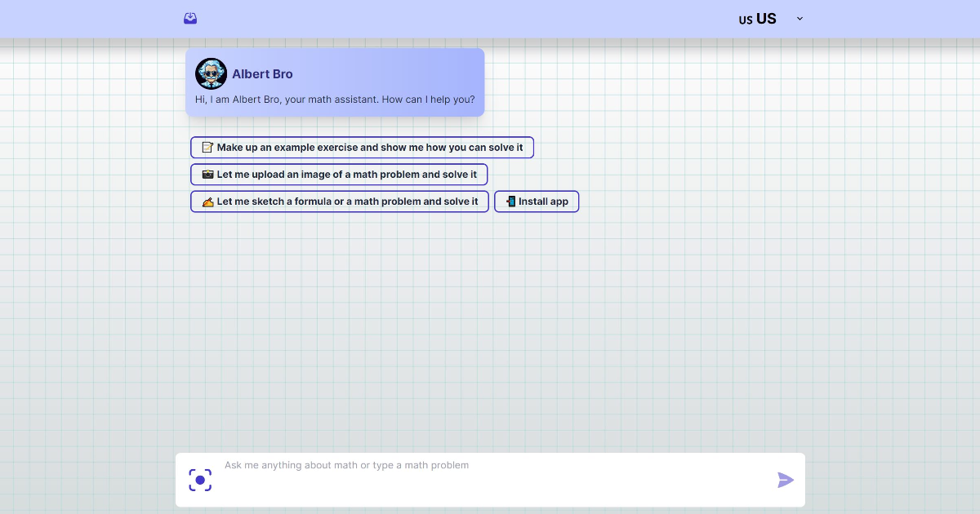This screenshot has height=514, width=980.
Task: Click the memo icon on the example exercise button
Action: (207, 147)
